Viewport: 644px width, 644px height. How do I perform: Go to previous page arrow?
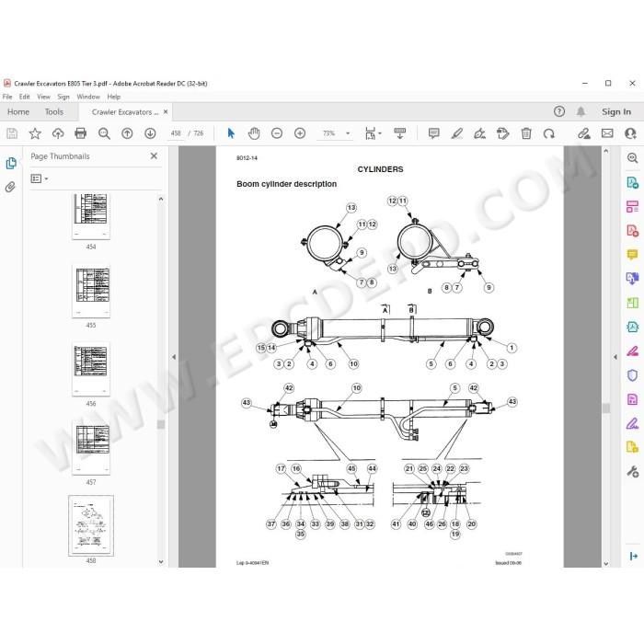127,133
